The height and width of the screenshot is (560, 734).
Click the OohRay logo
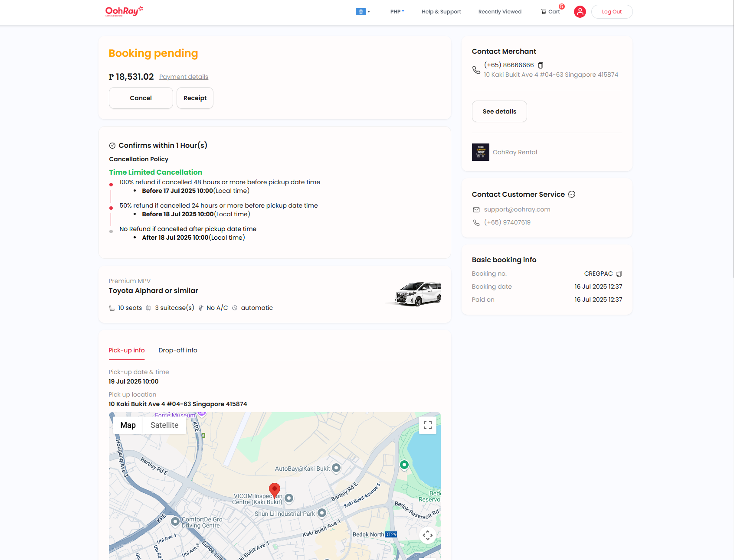(x=124, y=11)
